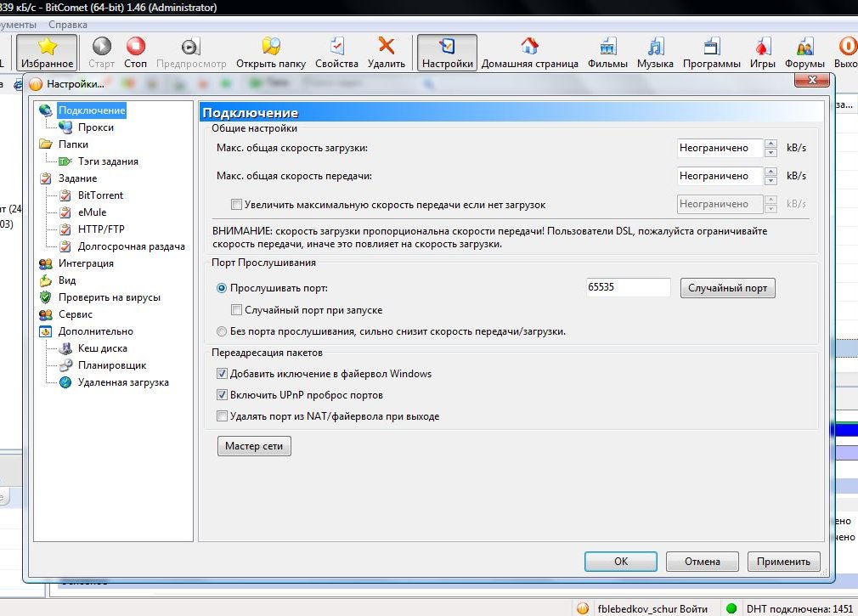Click the fblebedkov_schur Войти login link

coord(652,609)
